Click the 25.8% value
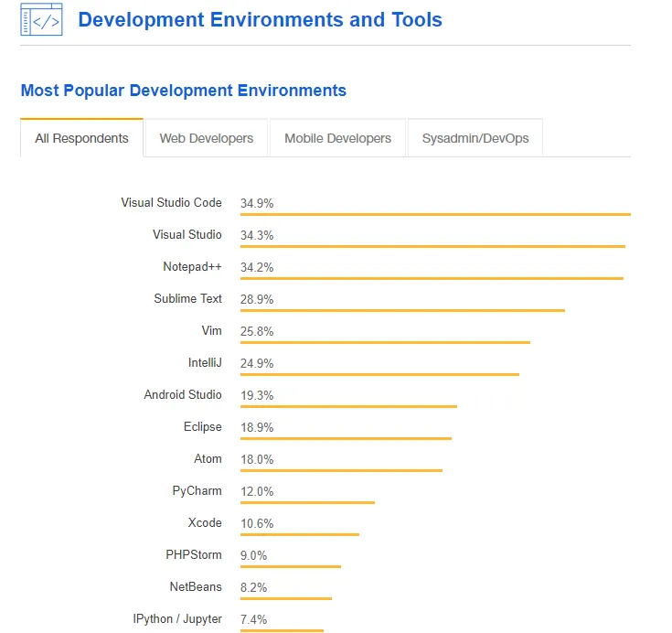The image size is (672, 633). coord(257,331)
